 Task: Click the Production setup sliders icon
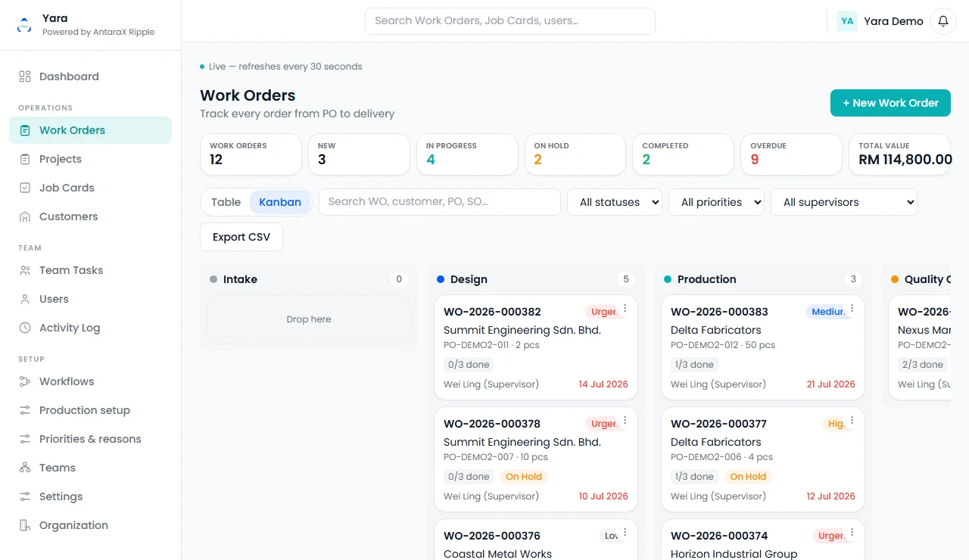[x=25, y=410]
